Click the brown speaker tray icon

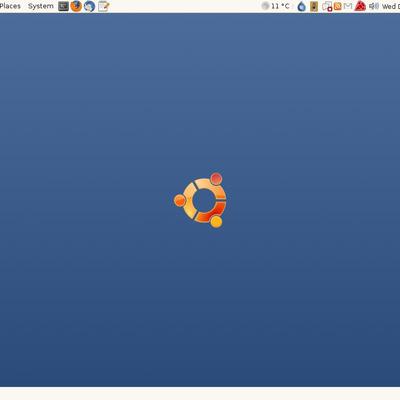[314, 6]
